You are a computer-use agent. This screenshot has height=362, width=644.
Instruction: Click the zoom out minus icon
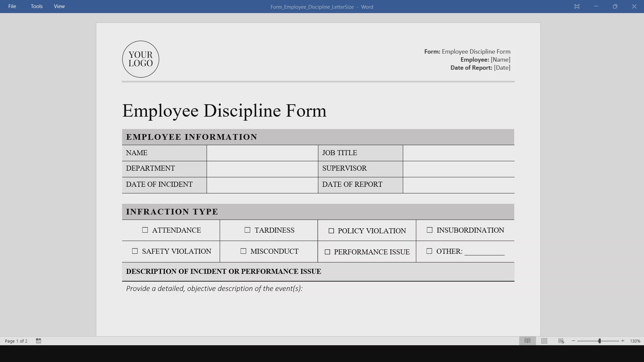(x=574, y=341)
